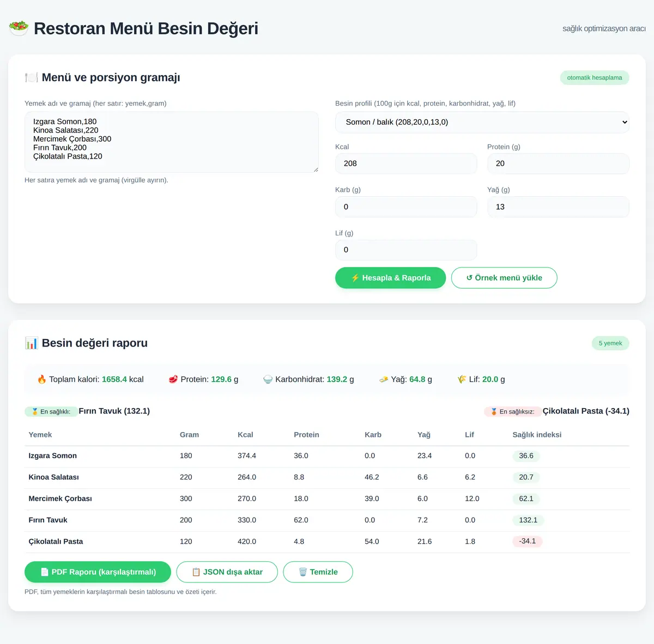
Task: Click the otomatik hesaplama badge
Action: coord(595,77)
